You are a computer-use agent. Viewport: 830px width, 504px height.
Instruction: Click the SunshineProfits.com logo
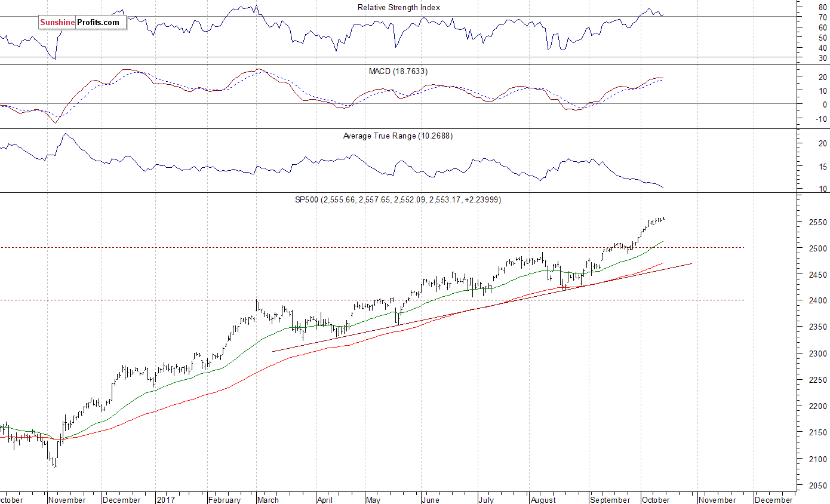click(x=82, y=23)
